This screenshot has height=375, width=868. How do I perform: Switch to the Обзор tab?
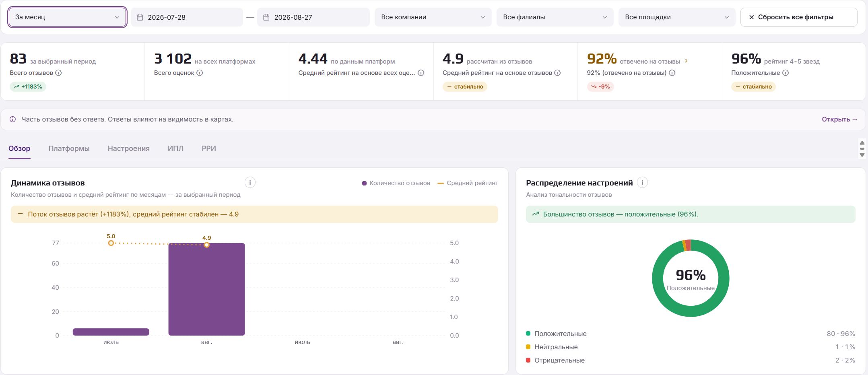(19, 148)
